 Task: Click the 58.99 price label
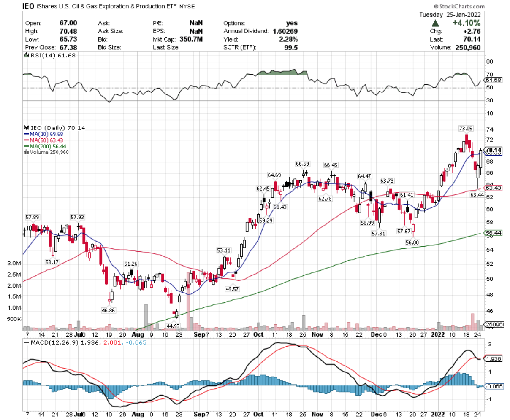(x=367, y=223)
